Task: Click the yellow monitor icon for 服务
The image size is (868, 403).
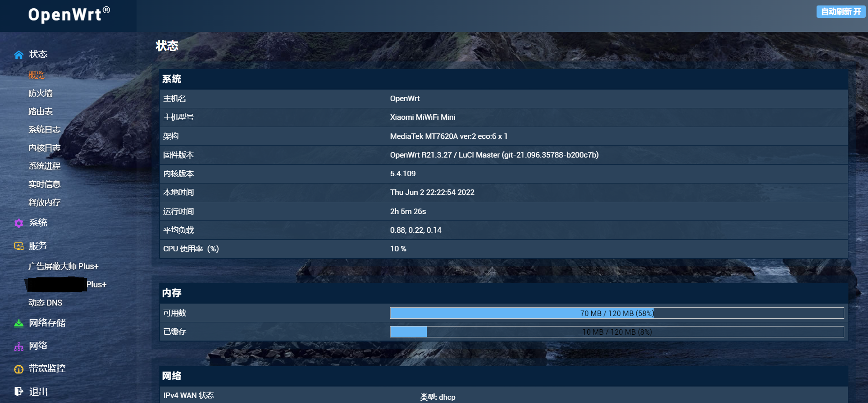Action: coord(19,246)
